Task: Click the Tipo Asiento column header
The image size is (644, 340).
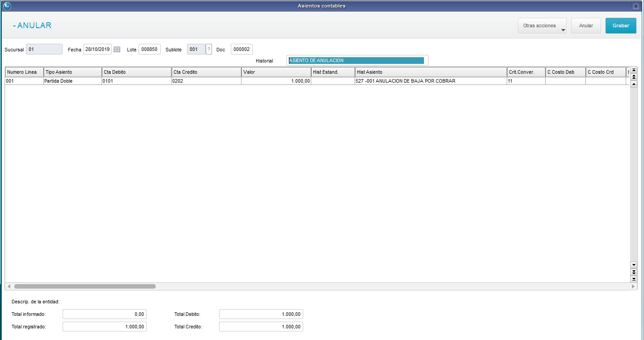Action: (x=73, y=72)
